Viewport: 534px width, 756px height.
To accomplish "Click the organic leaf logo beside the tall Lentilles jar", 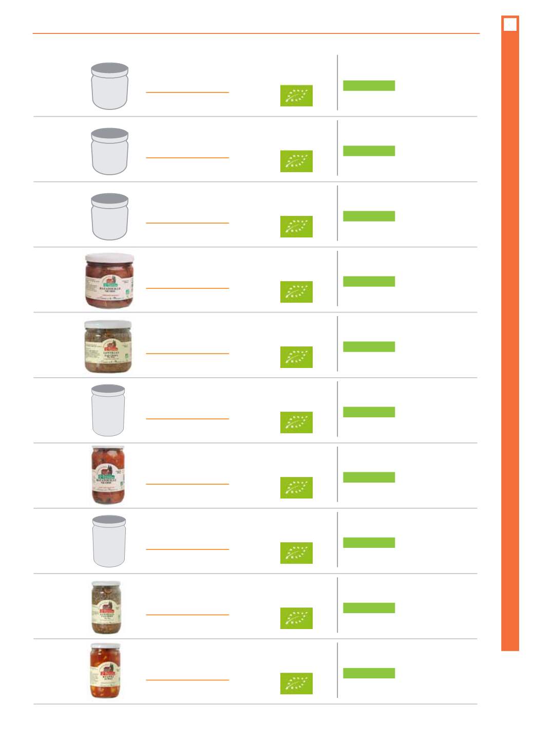I will (x=296, y=618).
